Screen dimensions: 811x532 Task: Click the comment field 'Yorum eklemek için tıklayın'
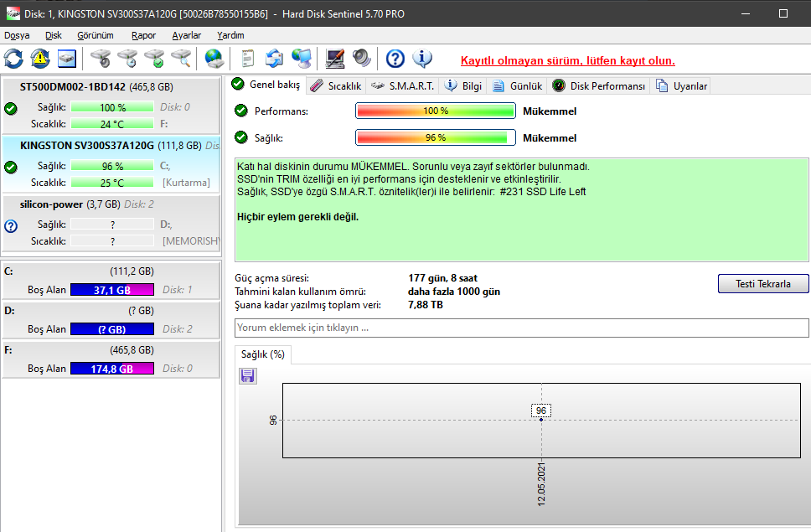coord(521,328)
